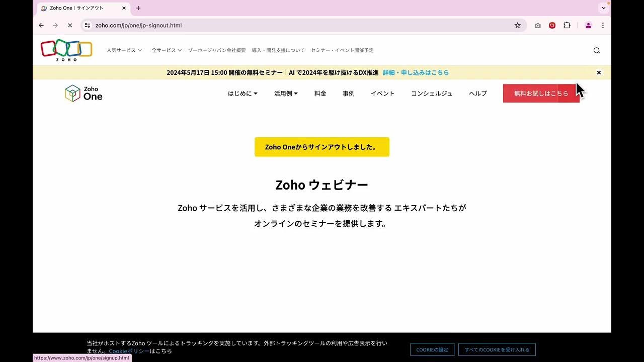
Task: Open the コンシェルジュ menu item
Action: click(432, 94)
